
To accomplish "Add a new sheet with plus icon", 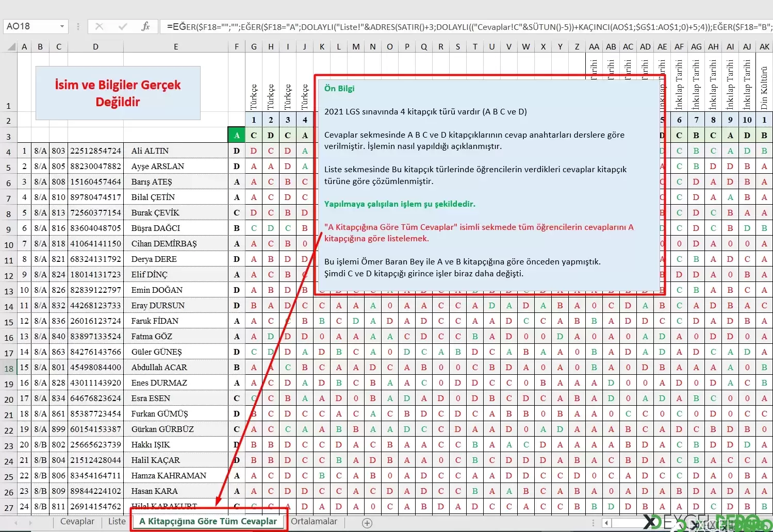I will tap(367, 523).
